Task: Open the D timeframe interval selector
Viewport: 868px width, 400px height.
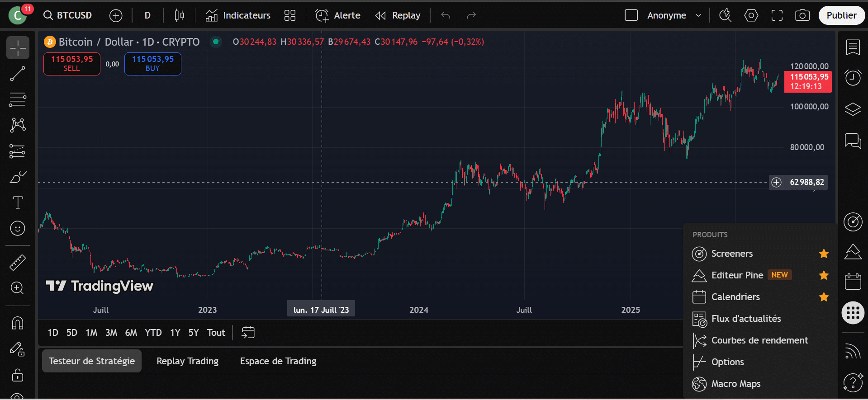Action: point(147,15)
